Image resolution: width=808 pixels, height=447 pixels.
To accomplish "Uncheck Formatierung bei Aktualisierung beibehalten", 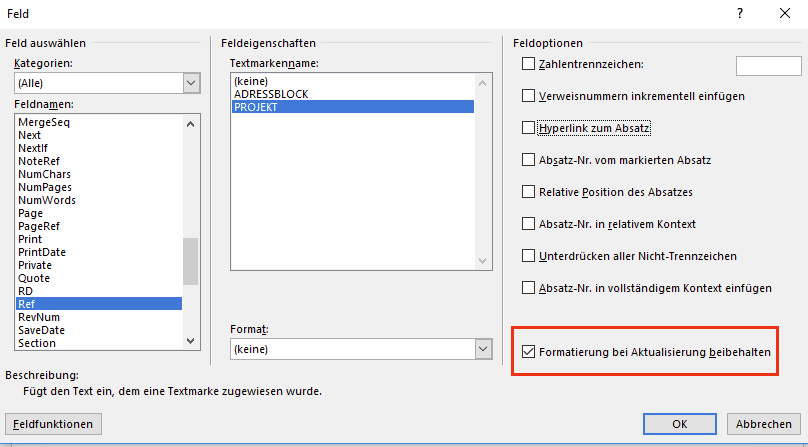I will pyautogui.click(x=529, y=353).
